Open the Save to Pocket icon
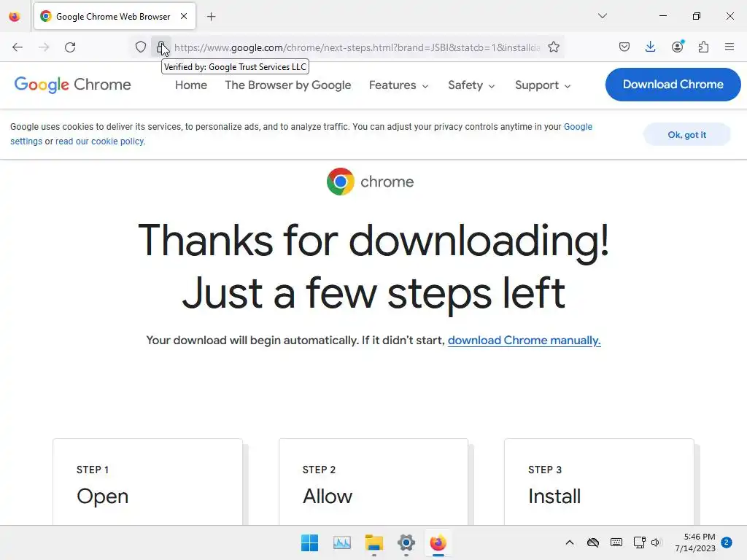Viewport: 747px width, 560px height. click(624, 47)
